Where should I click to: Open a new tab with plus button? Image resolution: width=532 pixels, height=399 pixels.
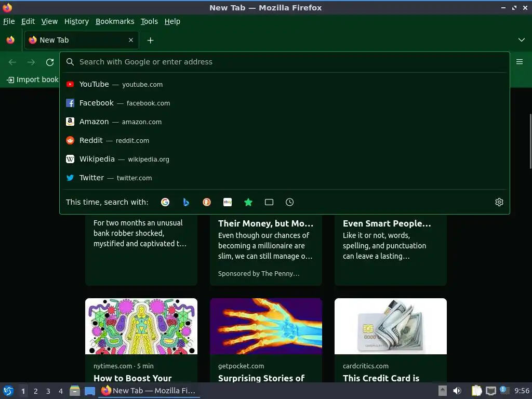point(150,41)
